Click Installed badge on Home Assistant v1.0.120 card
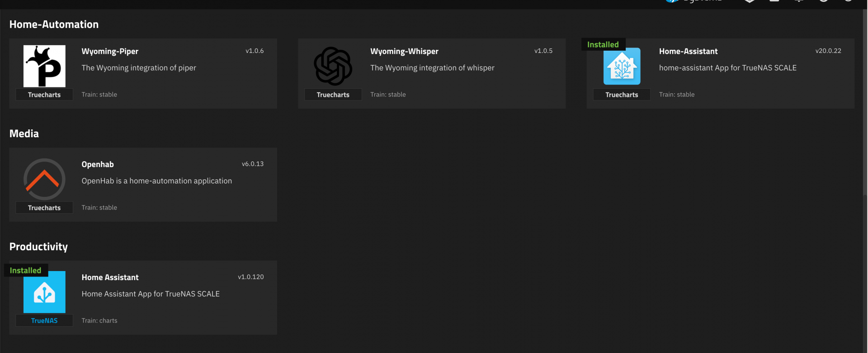The image size is (868, 353). pos(26,270)
